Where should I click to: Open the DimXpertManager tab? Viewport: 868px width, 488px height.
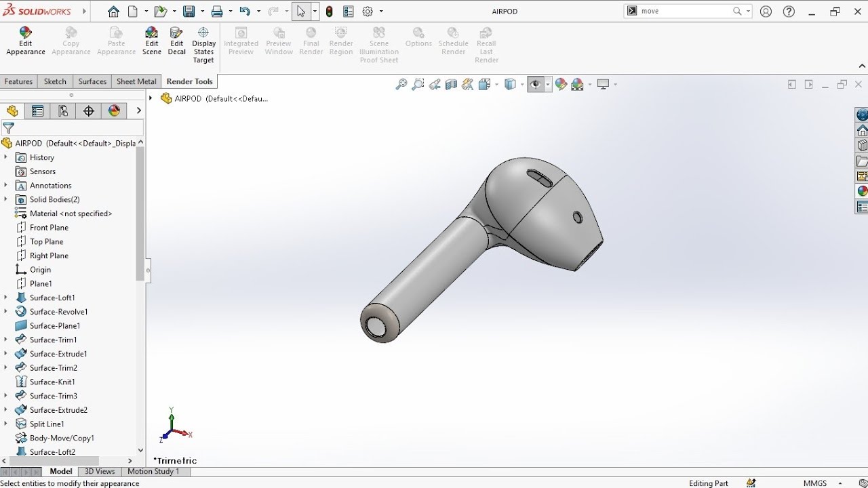(89, 111)
